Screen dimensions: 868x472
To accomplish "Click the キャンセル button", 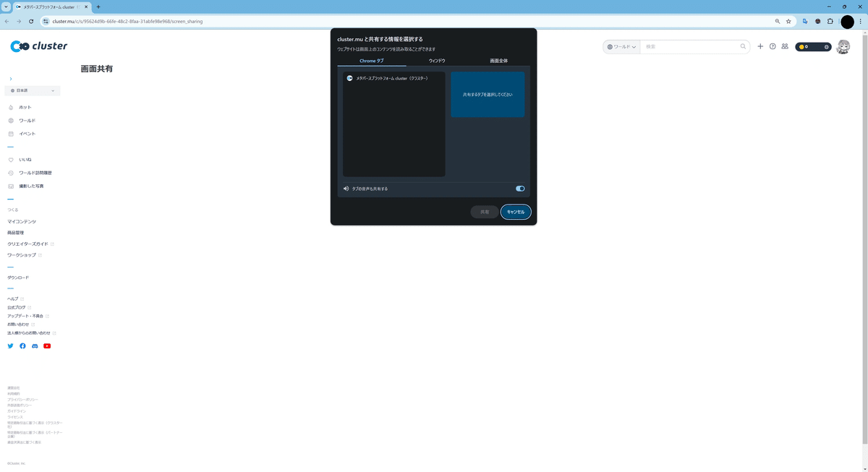I will (516, 212).
